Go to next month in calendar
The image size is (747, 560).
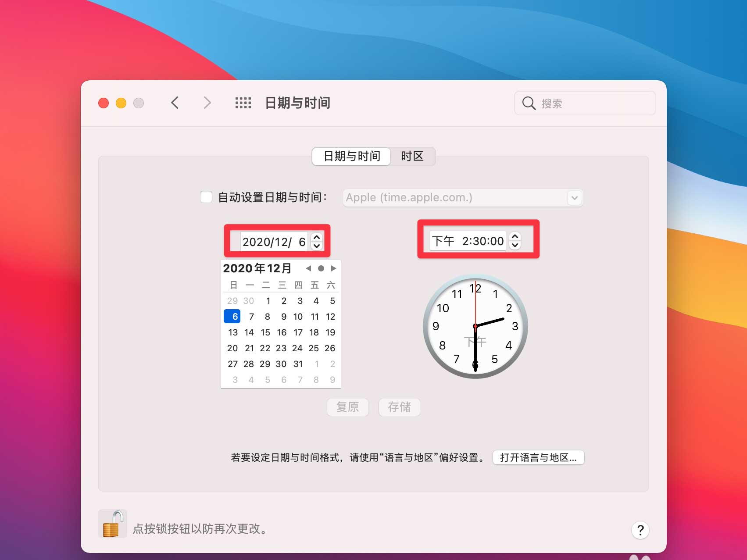pos(334,268)
